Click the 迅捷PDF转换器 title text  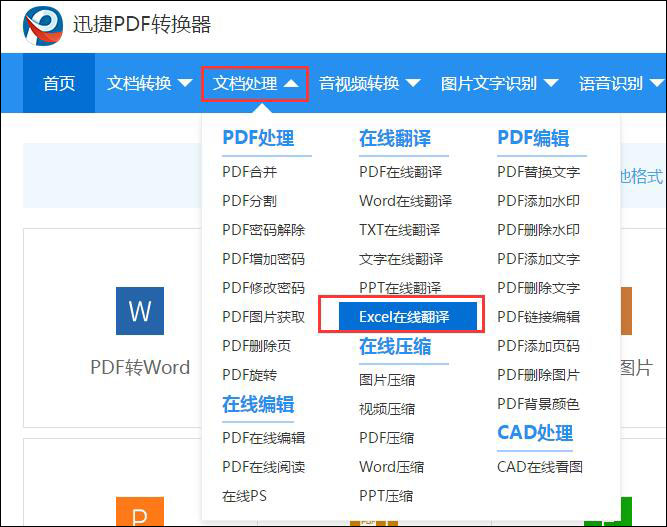[142, 24]
